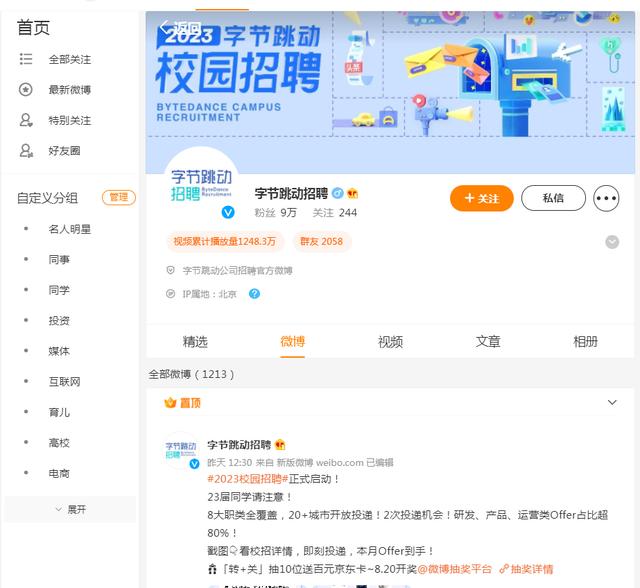Open the 抽奖详情 link
Image resolution: width=640 pixels, height=588 pixels.
(530, 569)
